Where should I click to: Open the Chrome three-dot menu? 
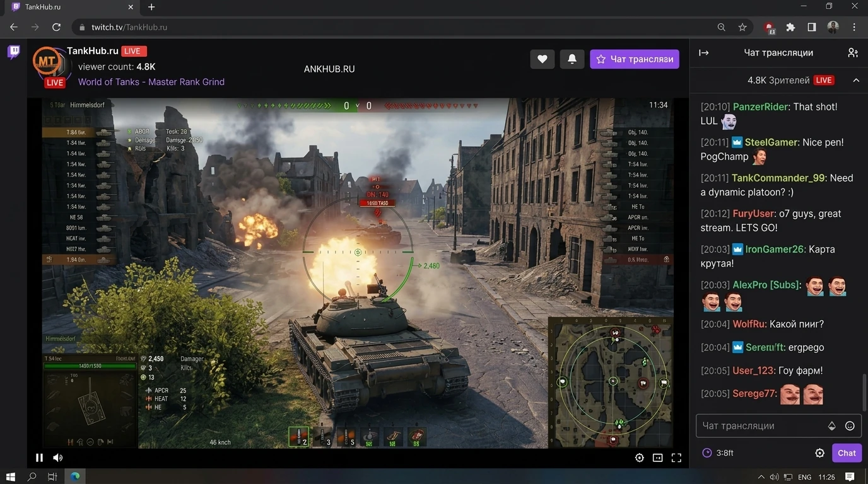tap(854, 27)
